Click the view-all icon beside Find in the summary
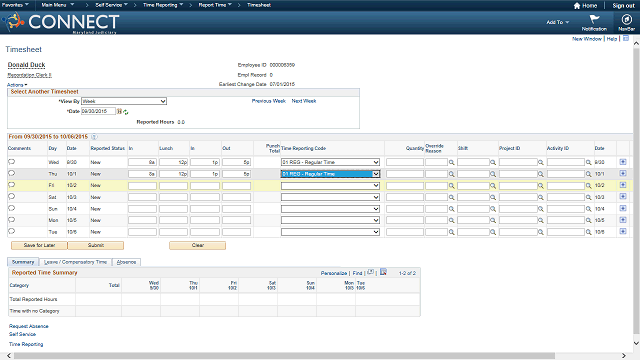Viewport: 640px width, 360px height. coord(371,272)
